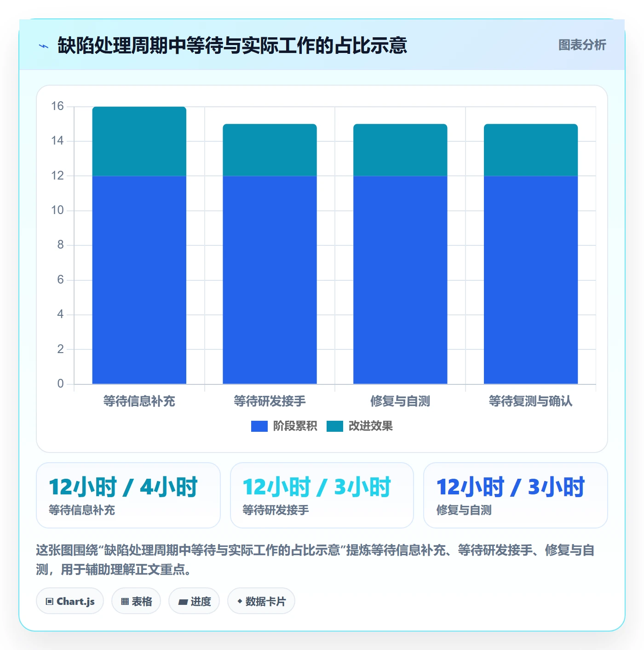Select the 进度 tag chip
644x650 pixels.
(194, 601)
